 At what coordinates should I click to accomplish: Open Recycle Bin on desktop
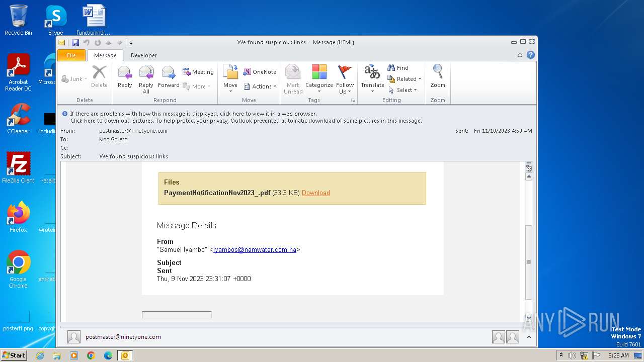click(x=18, y=20)
